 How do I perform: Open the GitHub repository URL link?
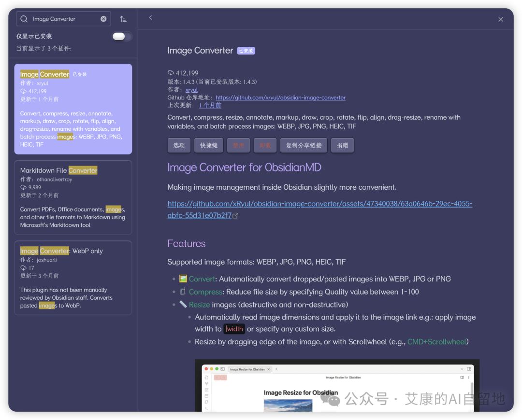pyautogui.click(x=281, y=98)
